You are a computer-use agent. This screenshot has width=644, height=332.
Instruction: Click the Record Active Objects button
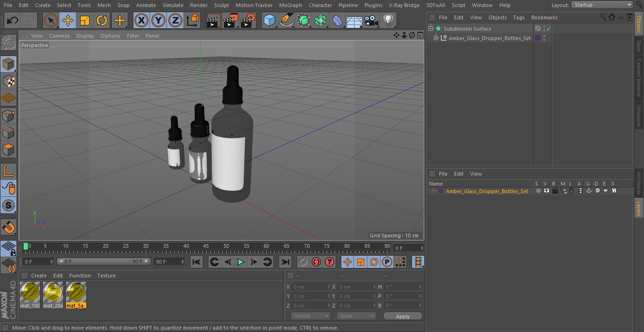pyautogui.click(x=303, y=262)
